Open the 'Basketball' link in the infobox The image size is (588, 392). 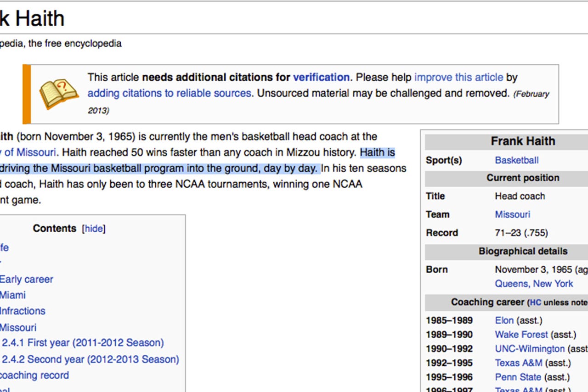tap(517, 160)
